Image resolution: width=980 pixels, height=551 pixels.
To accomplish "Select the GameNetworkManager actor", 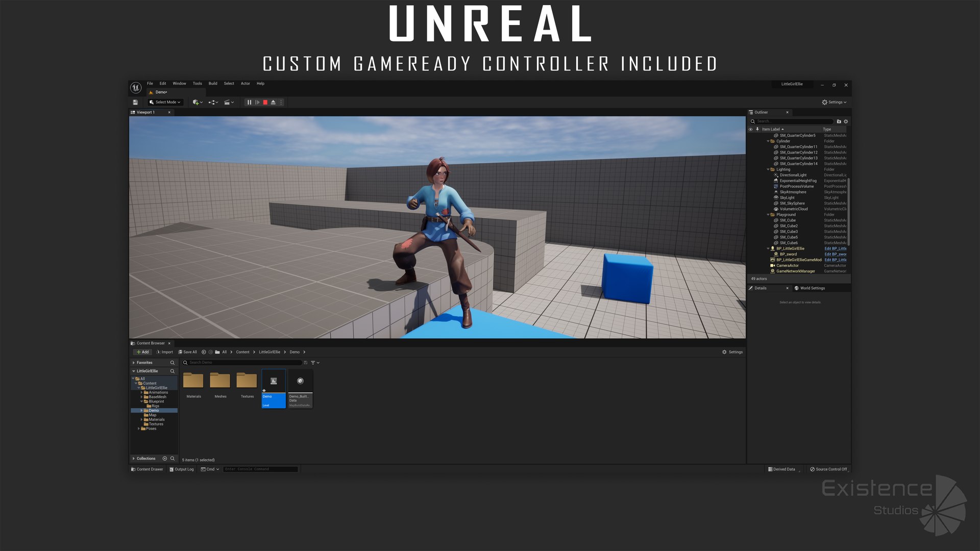I will pyautogui.click(x=795, y=271).
